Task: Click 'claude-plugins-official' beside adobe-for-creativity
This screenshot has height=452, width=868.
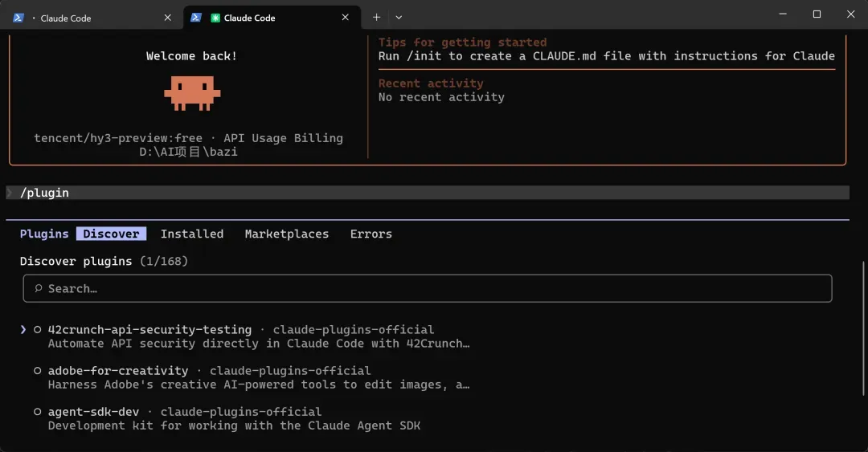Action: point(290,371)
